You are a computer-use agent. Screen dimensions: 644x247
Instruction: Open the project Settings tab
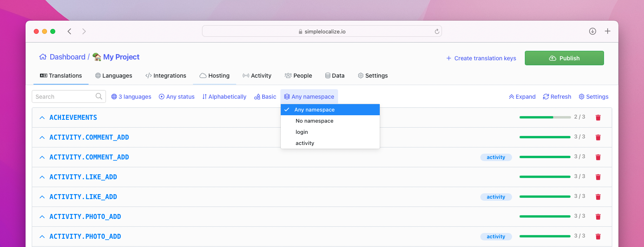pos(373,76)
